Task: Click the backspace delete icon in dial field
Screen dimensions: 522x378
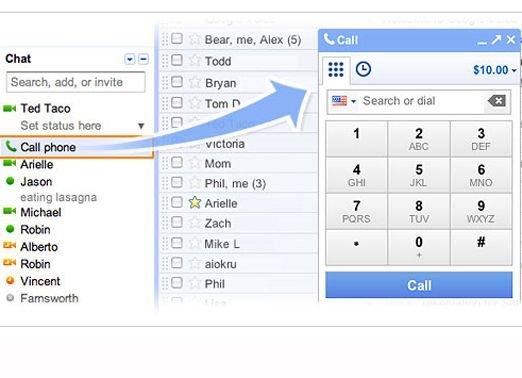Action: (497, 101)
